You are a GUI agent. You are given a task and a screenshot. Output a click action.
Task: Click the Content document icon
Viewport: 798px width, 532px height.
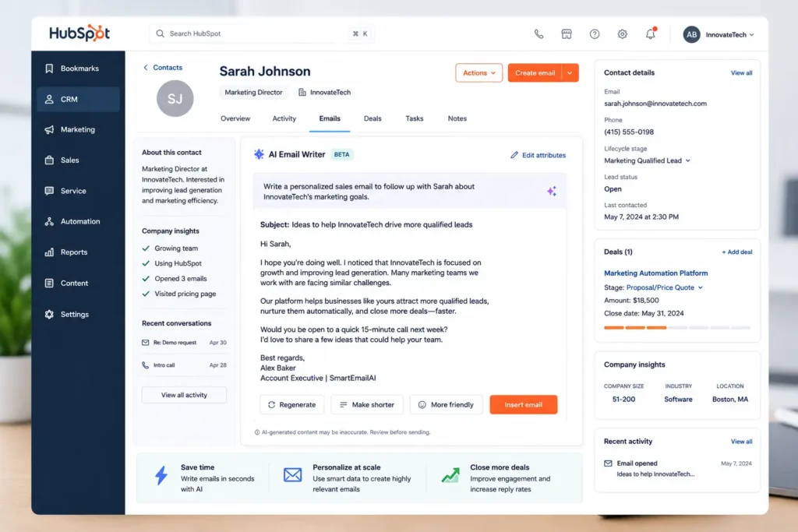(49, 284)
